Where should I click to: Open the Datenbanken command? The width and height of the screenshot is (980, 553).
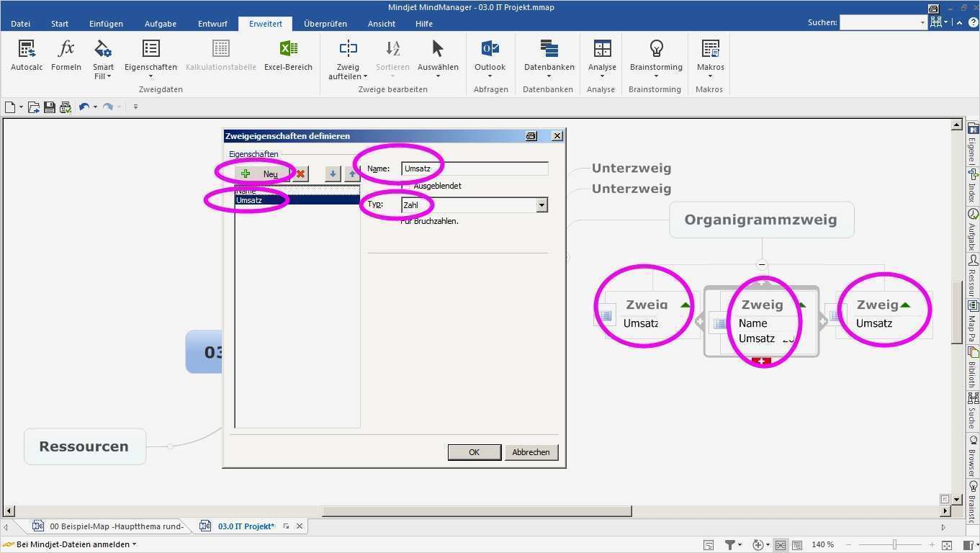coord(549,60)
